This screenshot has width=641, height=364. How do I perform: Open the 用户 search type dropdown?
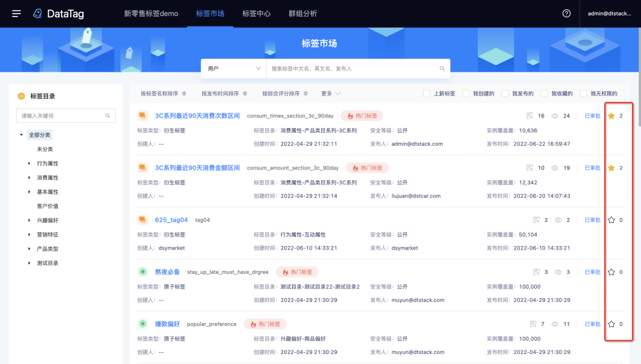pyautogui.click(x=234, y=69)
